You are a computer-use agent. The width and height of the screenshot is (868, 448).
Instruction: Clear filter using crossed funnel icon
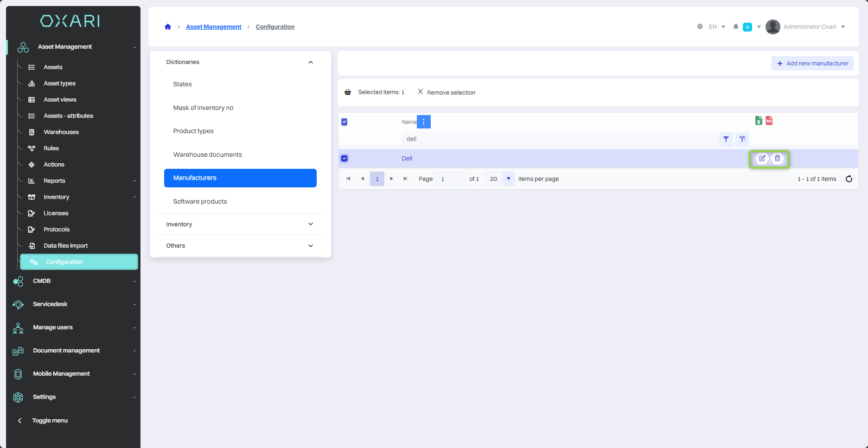click(x=742, y=139)
